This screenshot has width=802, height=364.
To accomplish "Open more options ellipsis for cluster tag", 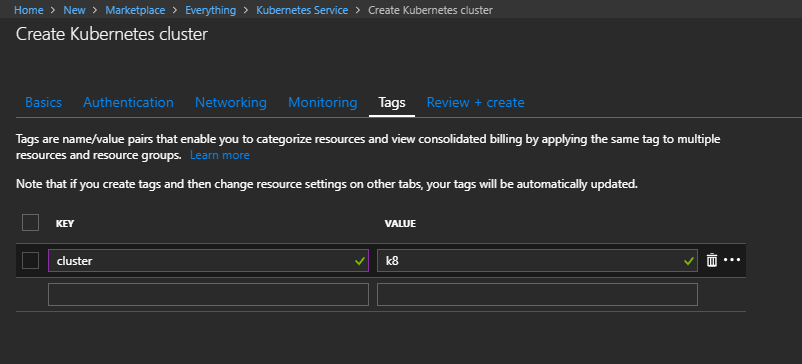I will 732,260.
